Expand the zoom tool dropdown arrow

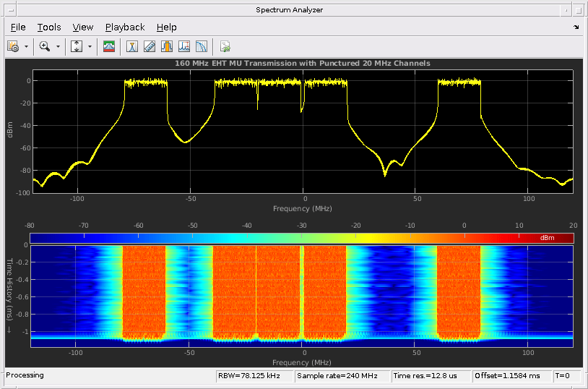click(x=58, y=46)
